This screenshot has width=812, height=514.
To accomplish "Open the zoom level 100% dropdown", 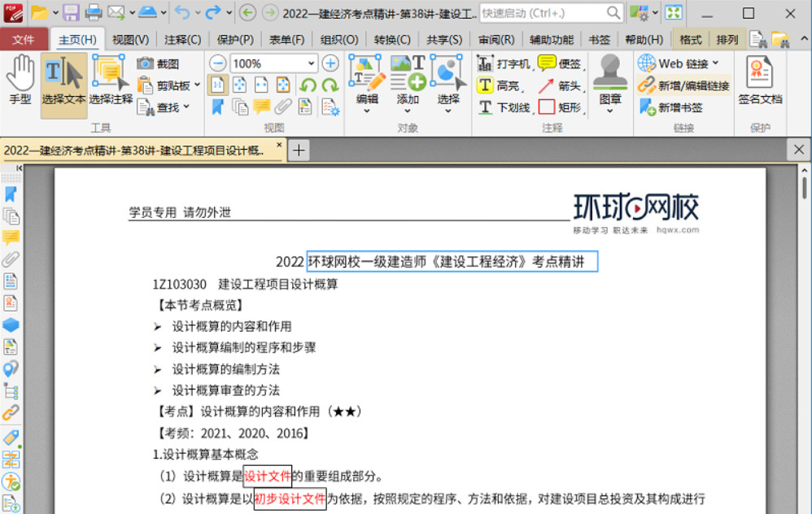I will pyautogui.click(x=311, y=63).
